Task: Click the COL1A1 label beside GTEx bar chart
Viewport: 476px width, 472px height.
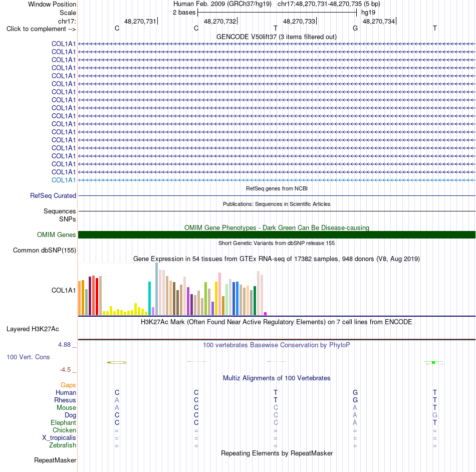Action: [64, 290]
